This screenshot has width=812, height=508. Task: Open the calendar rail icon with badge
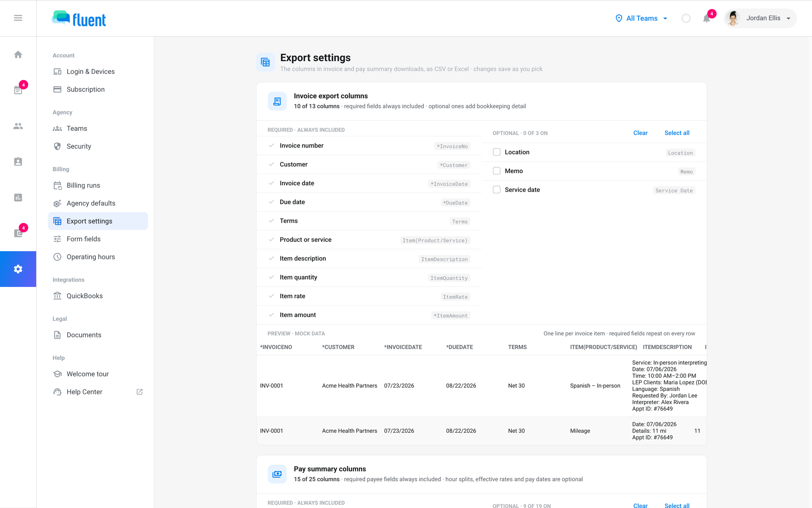18,90
